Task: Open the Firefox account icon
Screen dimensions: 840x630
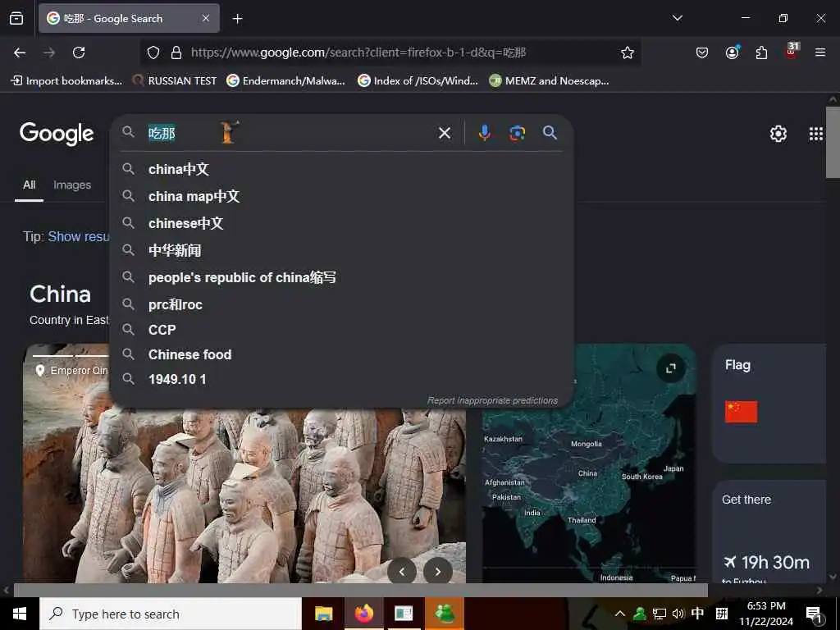Action: 732,52
